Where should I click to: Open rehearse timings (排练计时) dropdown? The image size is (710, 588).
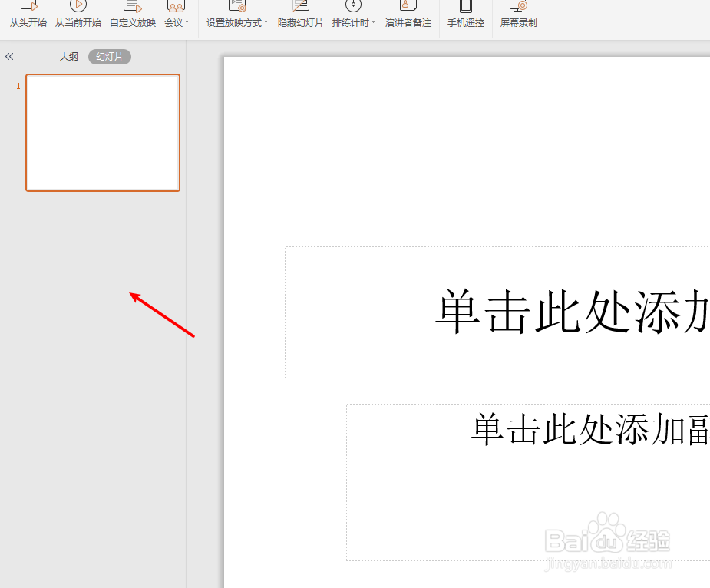354,15
